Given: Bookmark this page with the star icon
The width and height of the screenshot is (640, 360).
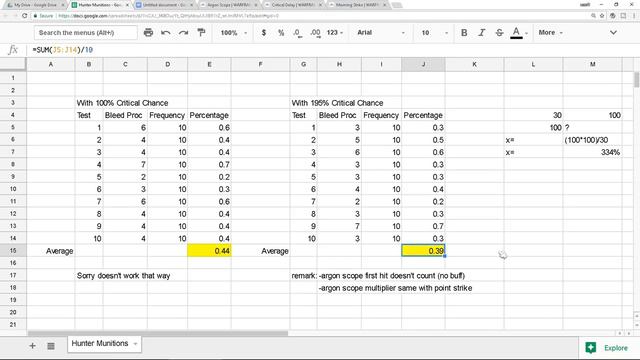Looking at the screenshot, I should (x=602, y=16).
